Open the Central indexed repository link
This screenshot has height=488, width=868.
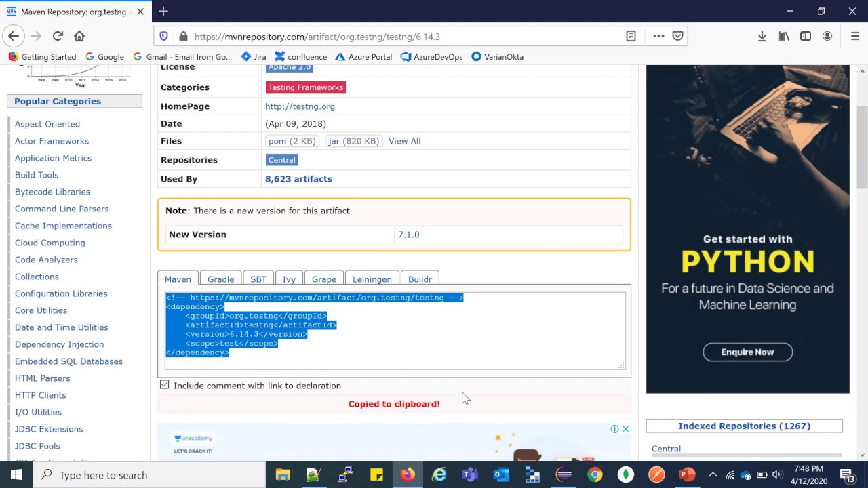666,449
